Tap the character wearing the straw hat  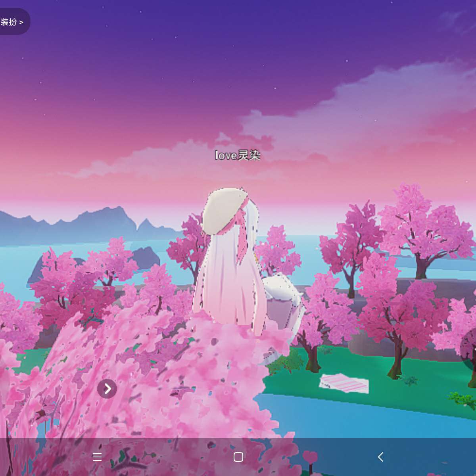pyautogui.click(x=234, y=262)
